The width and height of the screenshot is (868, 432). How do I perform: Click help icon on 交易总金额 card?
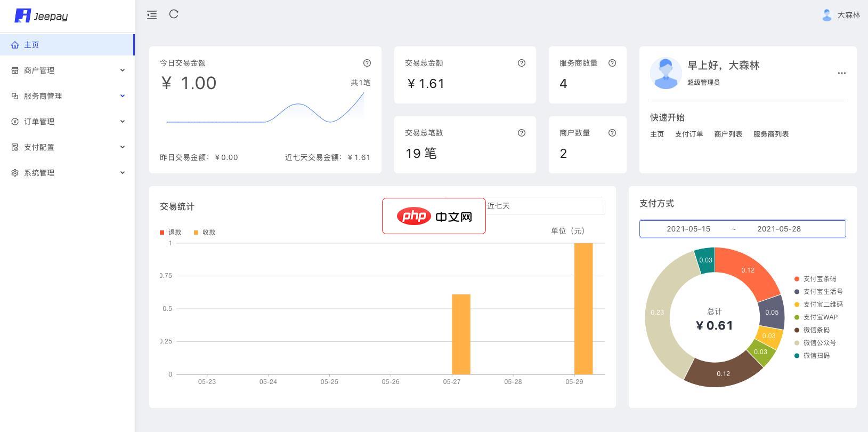click(x=522, y=63)
